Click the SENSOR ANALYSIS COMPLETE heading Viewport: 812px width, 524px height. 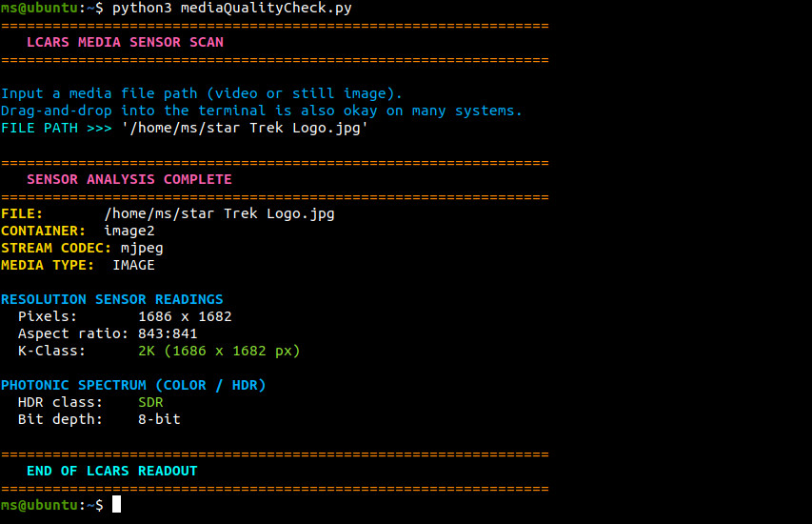tap(129, 179)
